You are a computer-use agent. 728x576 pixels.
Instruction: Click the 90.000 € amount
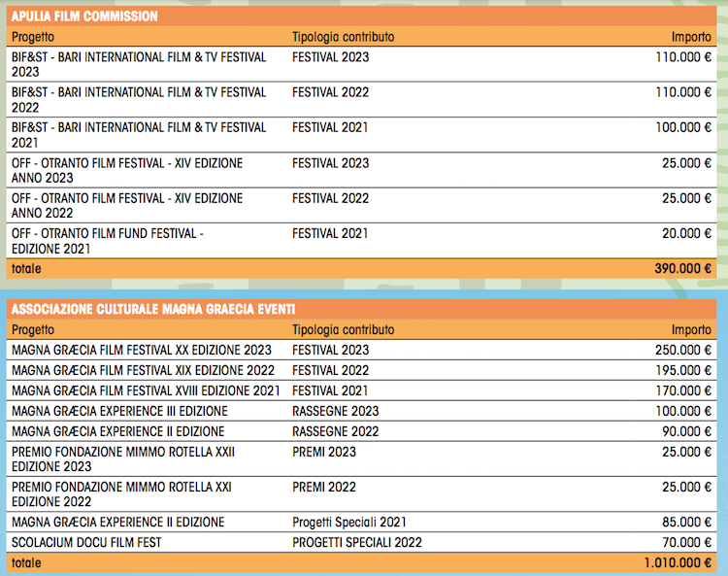point(686,431)
